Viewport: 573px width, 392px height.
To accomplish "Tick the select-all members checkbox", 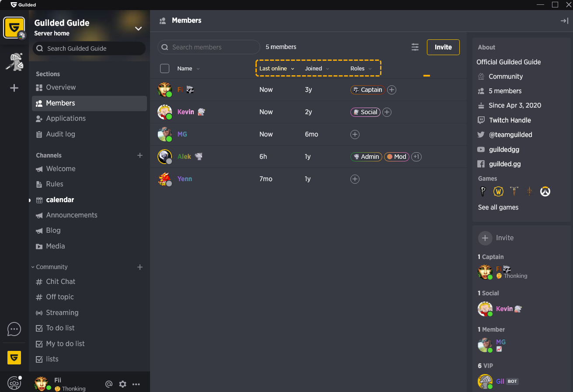I will 164,69.
